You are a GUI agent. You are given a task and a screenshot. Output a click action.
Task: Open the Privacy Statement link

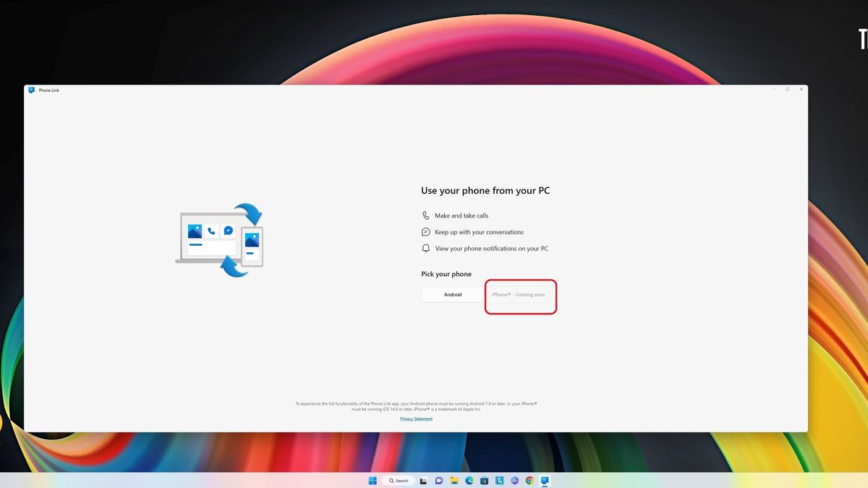416,419
